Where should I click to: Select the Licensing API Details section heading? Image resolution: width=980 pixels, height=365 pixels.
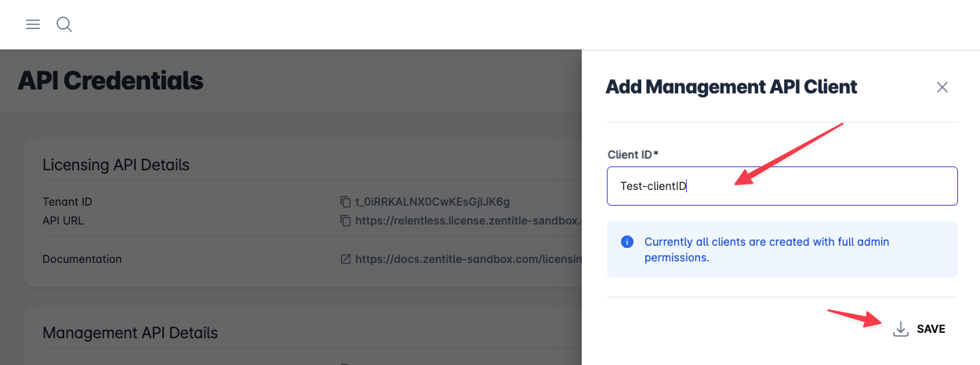[116, 165]
